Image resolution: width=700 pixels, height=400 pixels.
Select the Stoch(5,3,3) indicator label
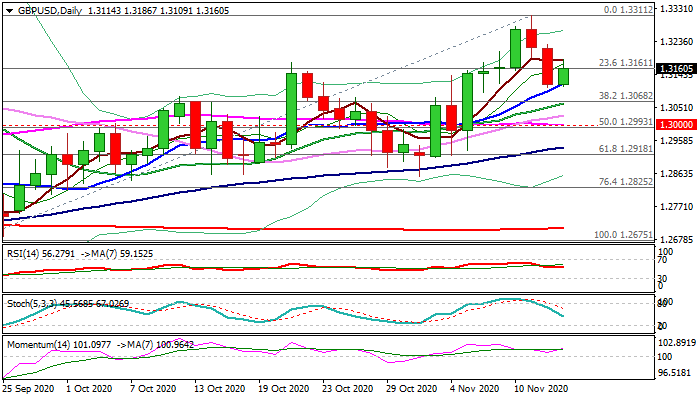[30, 304]
